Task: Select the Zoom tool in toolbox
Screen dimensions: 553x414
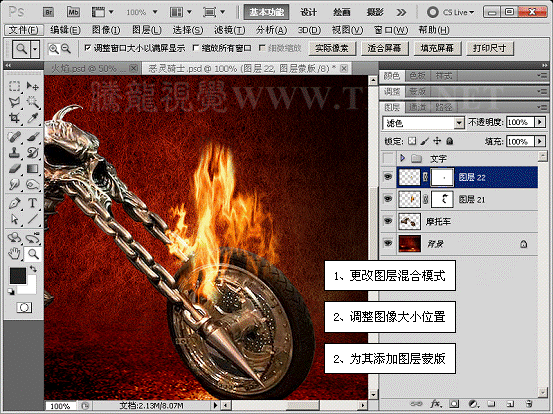Action: pos(32,254)
